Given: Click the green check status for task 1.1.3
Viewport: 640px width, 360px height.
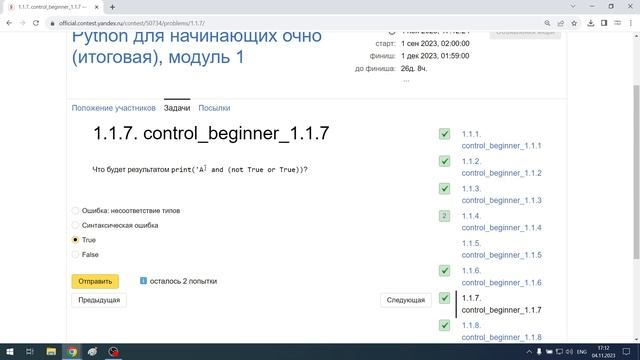Looking at the screenshot, I should [444, 189].
